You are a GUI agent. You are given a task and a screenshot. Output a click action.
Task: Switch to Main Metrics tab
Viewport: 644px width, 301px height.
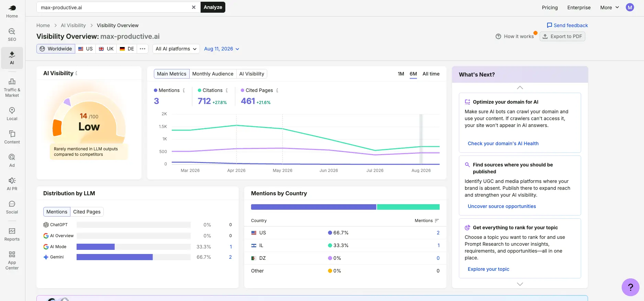[x=172, y=74]
